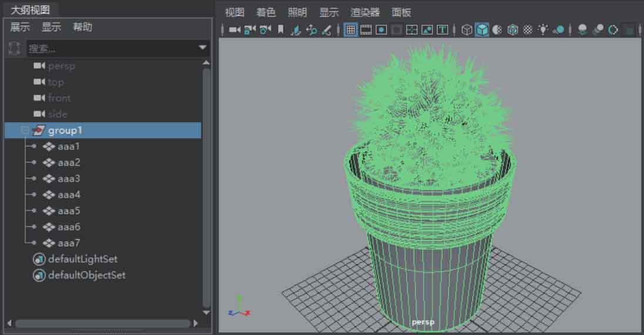Select the 大纲视图 outliner tab
This screenshot has width=644, height=335.
(30, 9)
